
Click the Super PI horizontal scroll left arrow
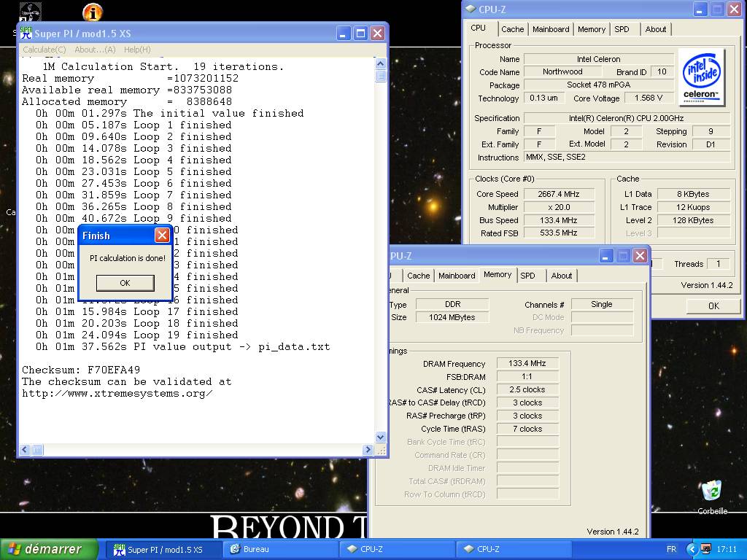(x=25, y=449)
